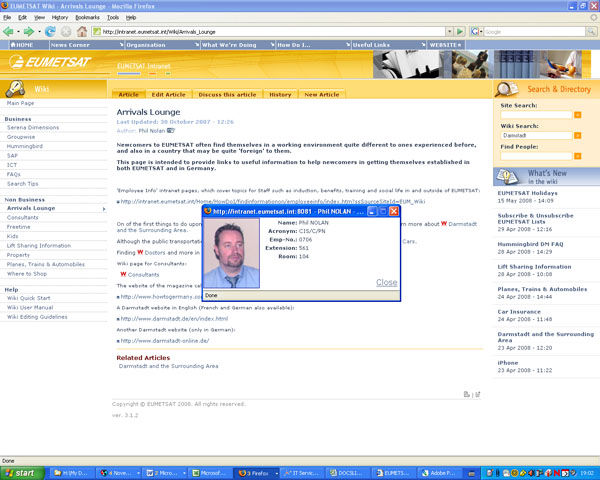Screen dimensions: 600x480
Task: Click the Windows Start button
Action: (x=22, y=473)
